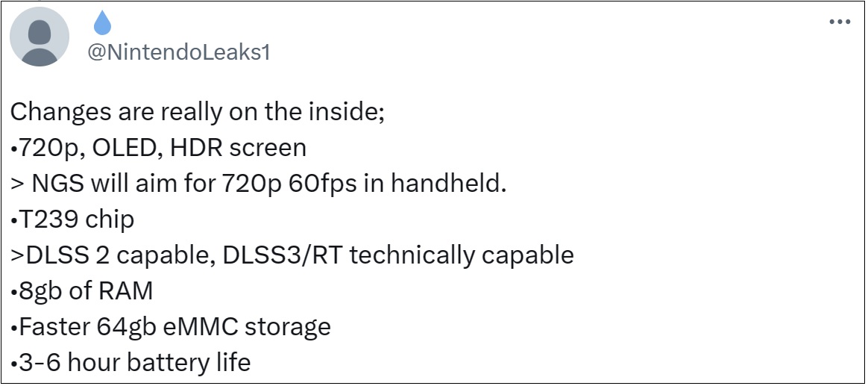Click the 'Faster 64gb eMMC storage' line
Viewport: 868px width, 386px height.
pos(171,327)
